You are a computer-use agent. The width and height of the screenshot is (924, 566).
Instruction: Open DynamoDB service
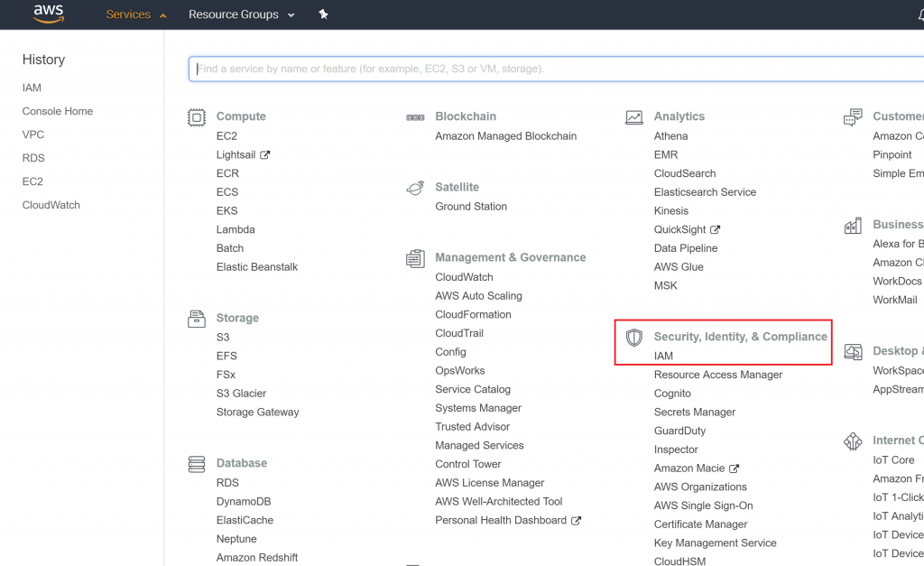pos(244,501)
